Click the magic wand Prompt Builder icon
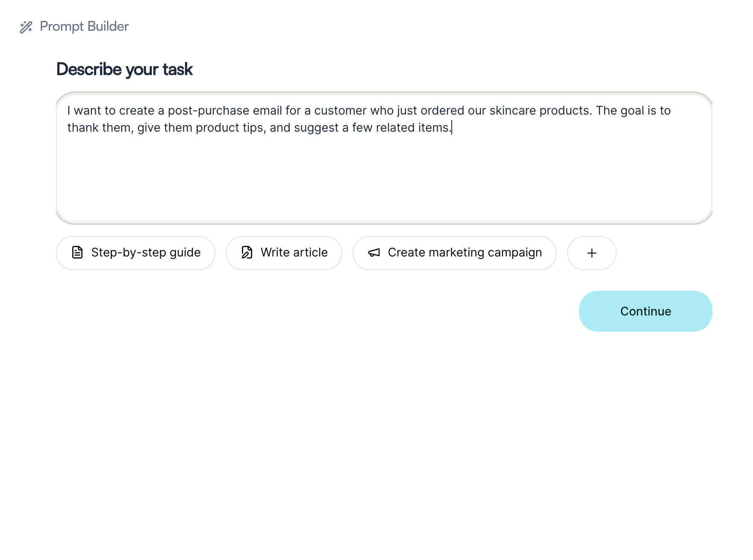 26,27
